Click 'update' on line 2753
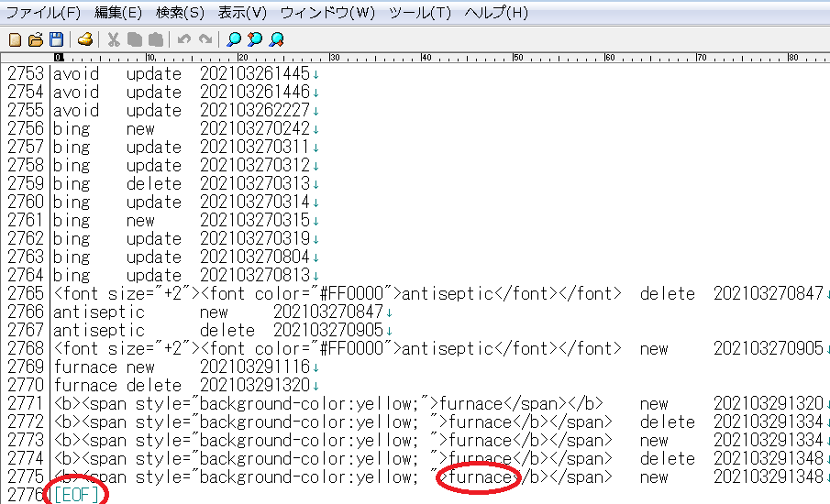 coord(154,73)
